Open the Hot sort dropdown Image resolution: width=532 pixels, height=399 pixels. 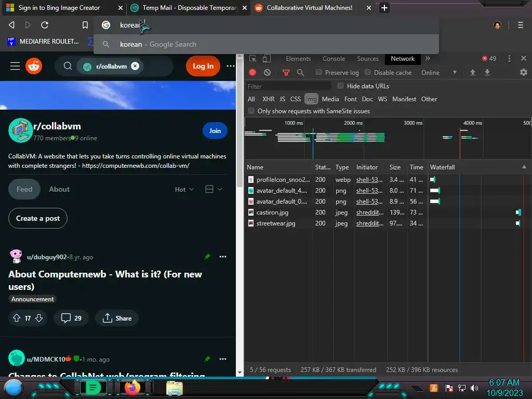coord(184,189)
